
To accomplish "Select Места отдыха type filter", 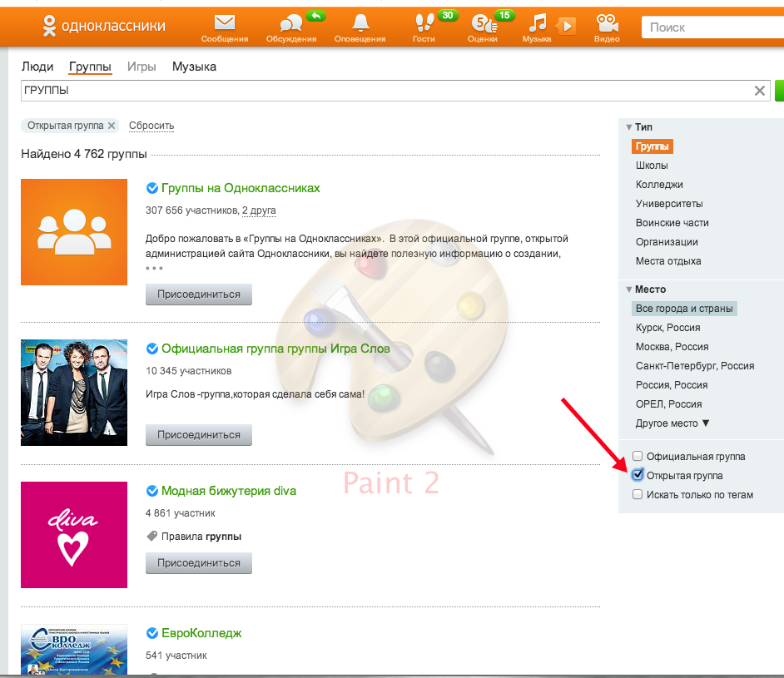I will coord(668,261).
